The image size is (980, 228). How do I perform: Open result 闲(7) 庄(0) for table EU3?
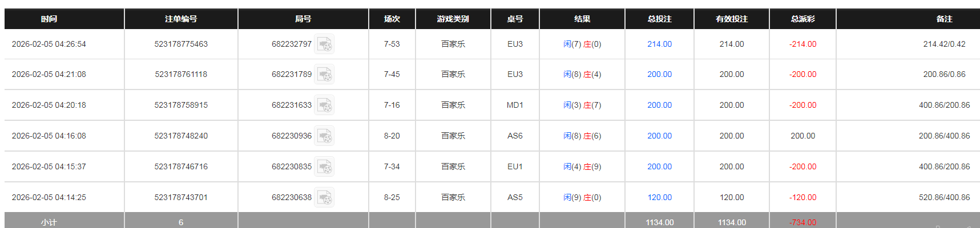click(582, 44)
